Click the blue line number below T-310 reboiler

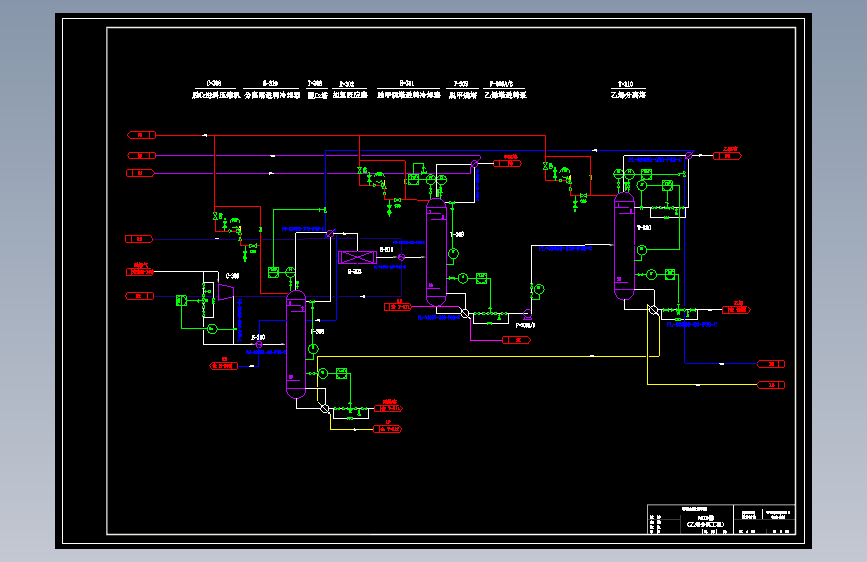(692, 325)
